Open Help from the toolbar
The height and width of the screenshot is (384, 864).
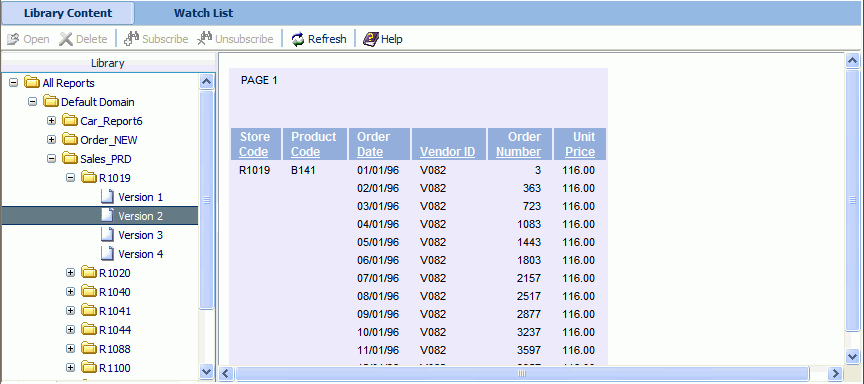(370, 39)
